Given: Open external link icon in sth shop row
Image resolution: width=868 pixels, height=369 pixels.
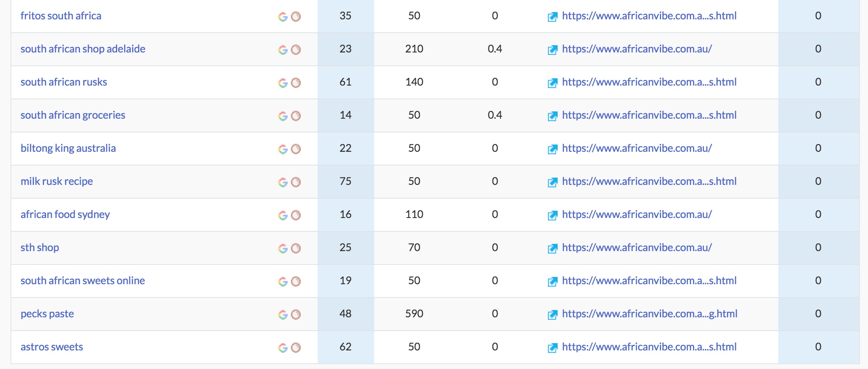Looking at the screenshot, I should click(x=552, y=248).
